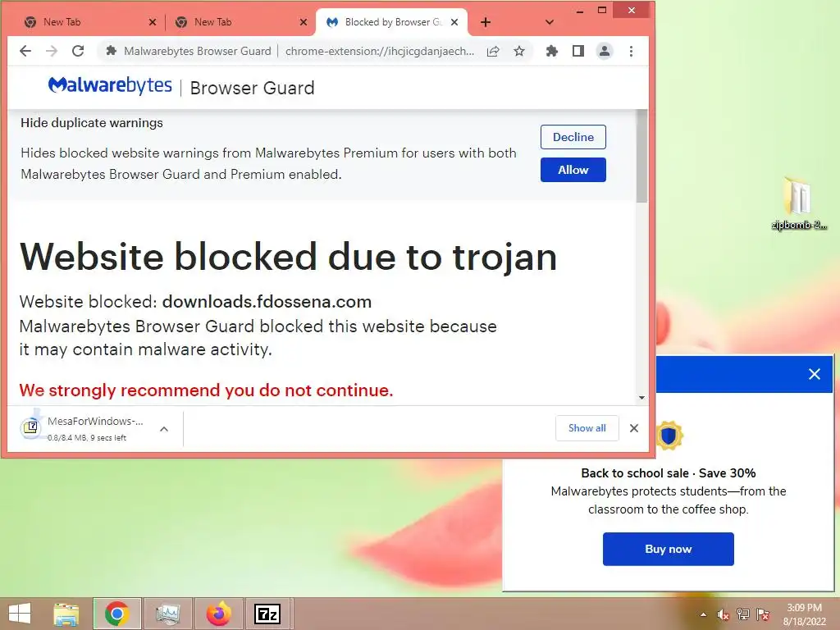
Task: Switch to the first New Tab
Action: (90, 22)
